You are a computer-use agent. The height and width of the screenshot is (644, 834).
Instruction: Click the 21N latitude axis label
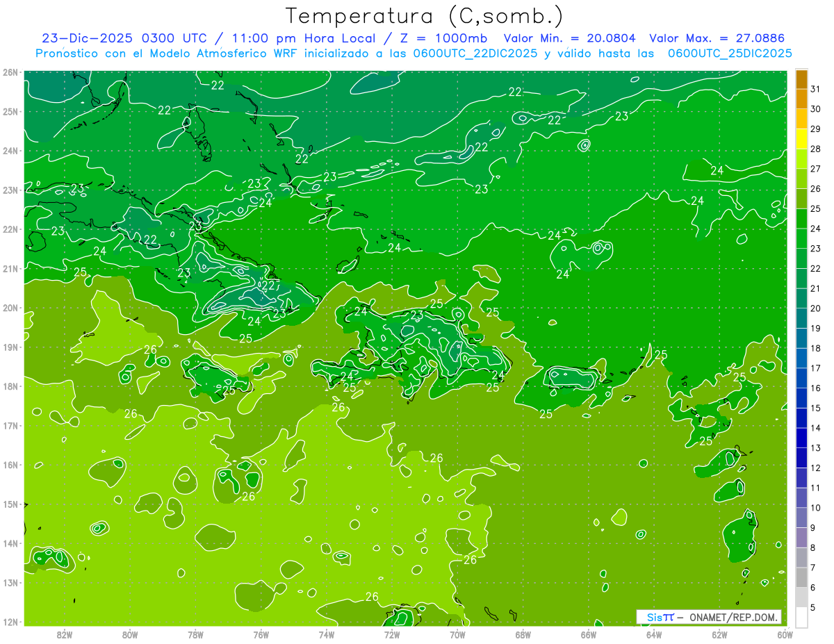coord(10,268)
